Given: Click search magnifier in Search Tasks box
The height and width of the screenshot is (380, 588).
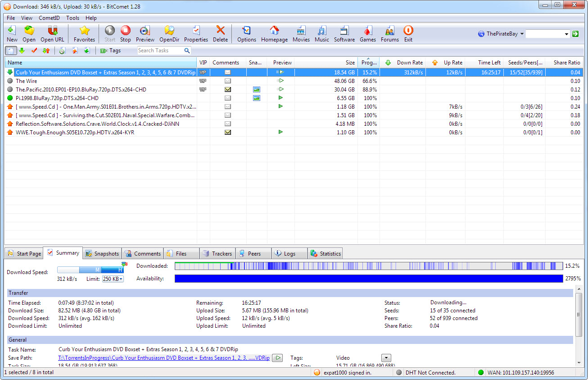Looking at the screenshot, I should click(187, 50).
